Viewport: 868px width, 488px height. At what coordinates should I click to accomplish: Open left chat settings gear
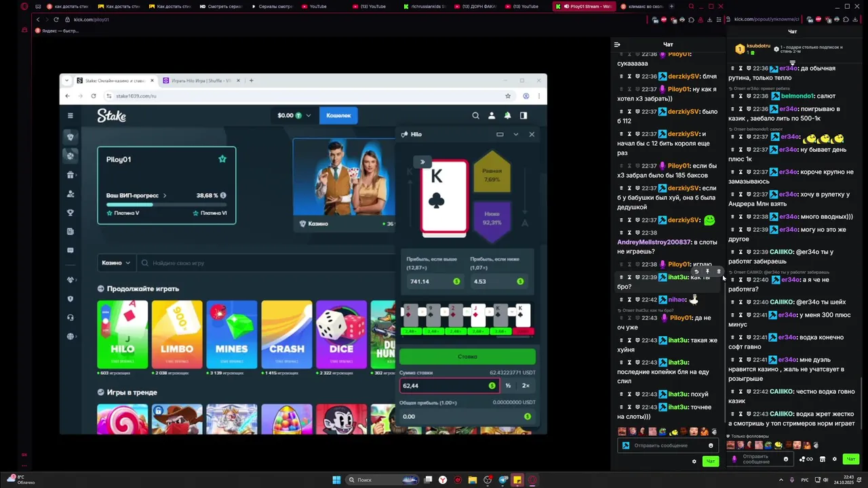pyautogui.click(x=694, y=462)
